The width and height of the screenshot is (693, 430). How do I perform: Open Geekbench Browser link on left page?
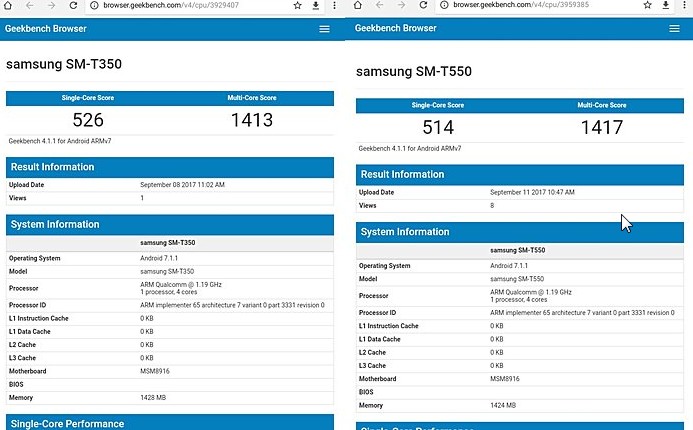pyautogui.click(x=46, y=29)
